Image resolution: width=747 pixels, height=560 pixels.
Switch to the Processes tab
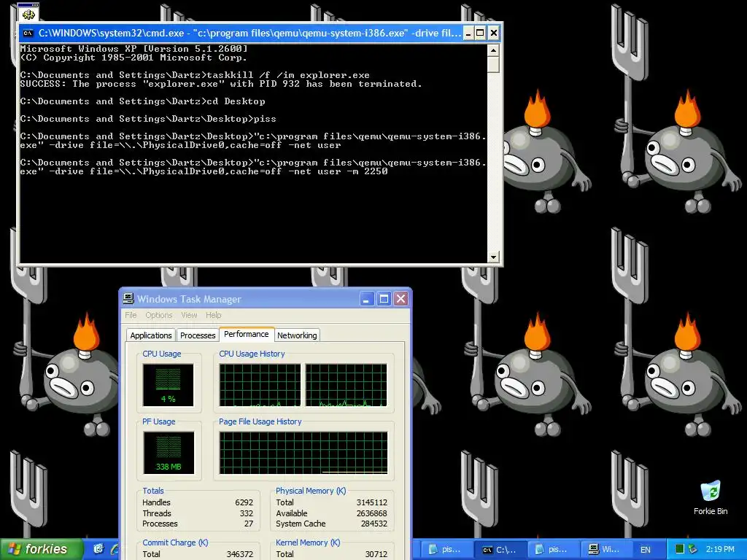click(198, 335)
